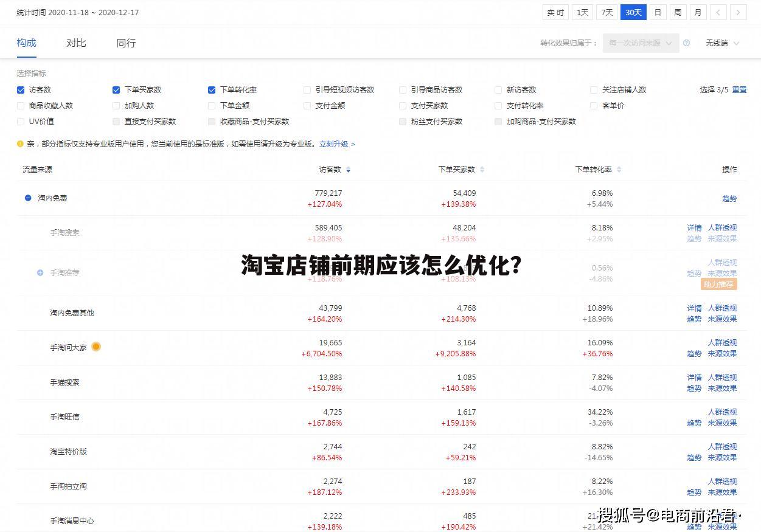Check the 下单金额 checkbox
This screenshot has width=761, height=532.
(x=212, y=106)
